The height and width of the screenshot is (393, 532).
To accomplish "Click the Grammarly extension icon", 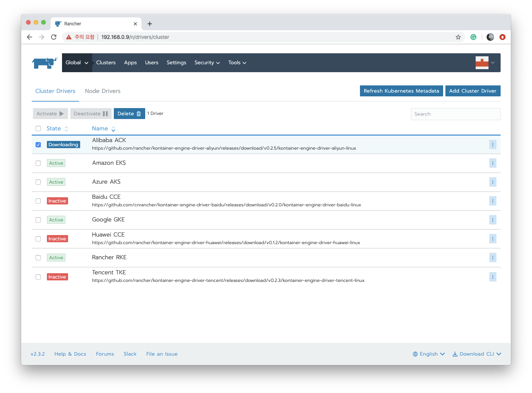I will pyautogui.click(x=473, y=37).
